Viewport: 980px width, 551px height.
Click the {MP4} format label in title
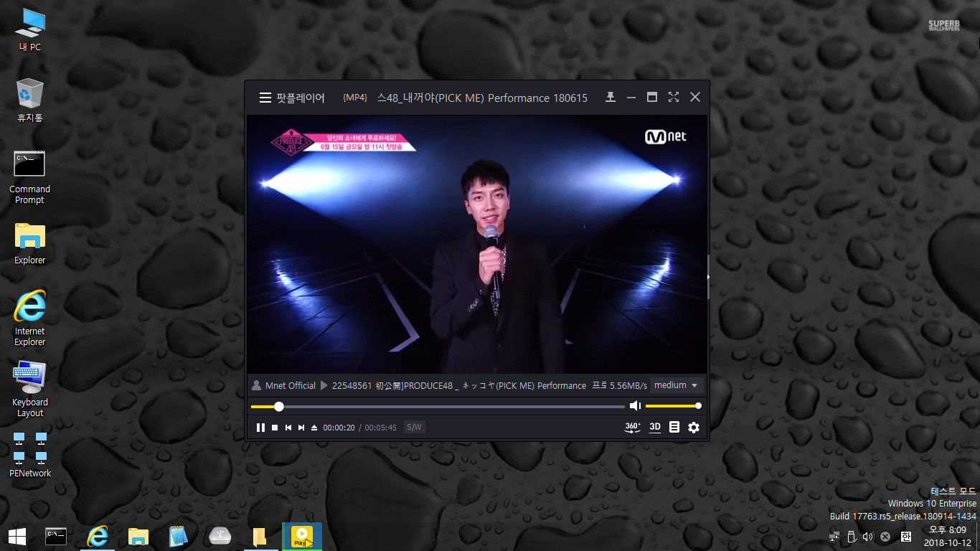[355, 98]
